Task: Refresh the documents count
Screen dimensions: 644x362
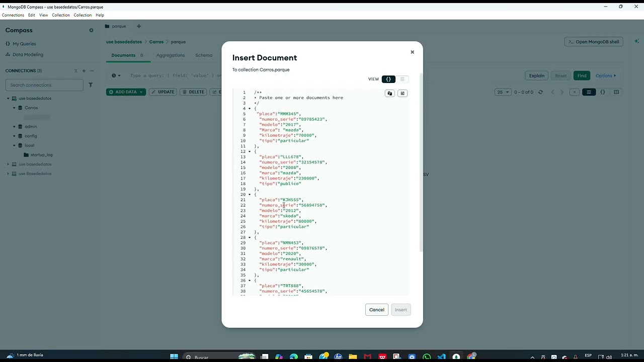Action: [540, 92]
